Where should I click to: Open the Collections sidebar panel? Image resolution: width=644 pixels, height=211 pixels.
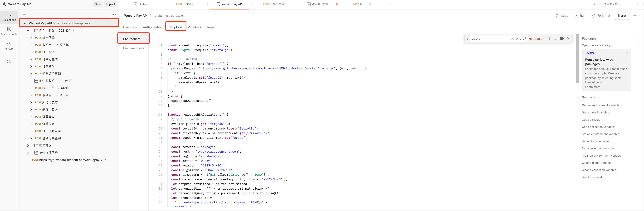point(9,17)
